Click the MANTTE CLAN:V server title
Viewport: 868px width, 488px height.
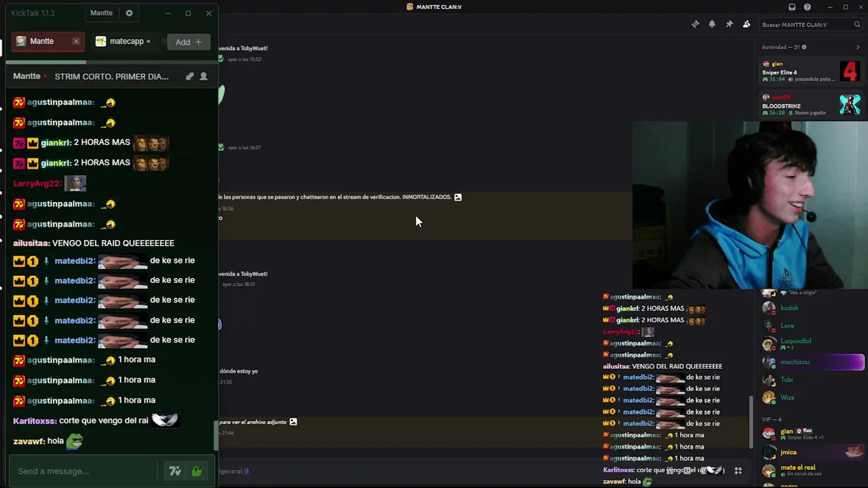coord(439,7)
